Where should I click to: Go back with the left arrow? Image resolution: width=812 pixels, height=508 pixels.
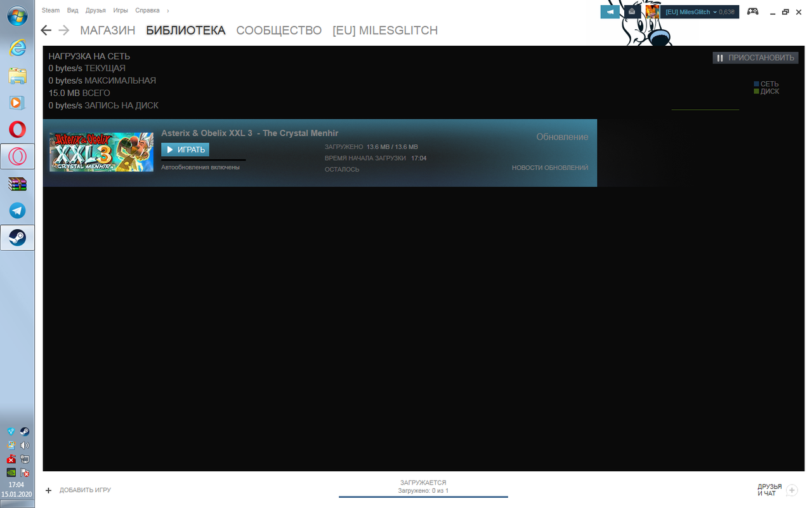tap(46, 30)
